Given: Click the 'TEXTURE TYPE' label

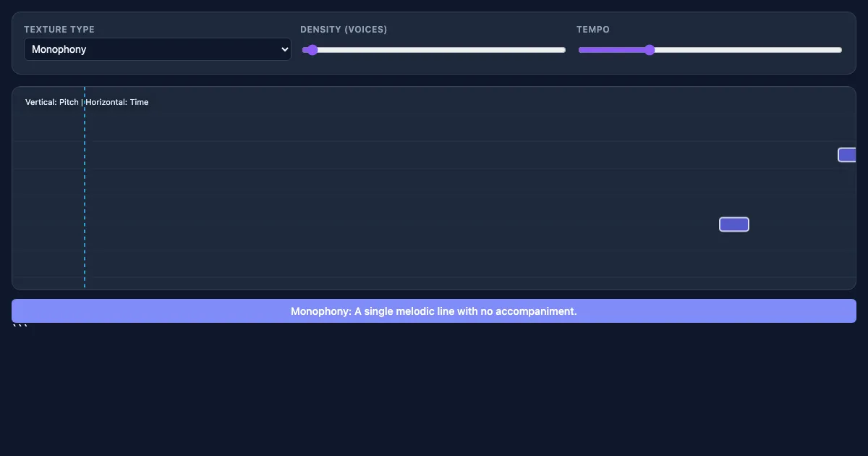Looking at the screenshot, I should pyautogui.click(x=59, y=30).
